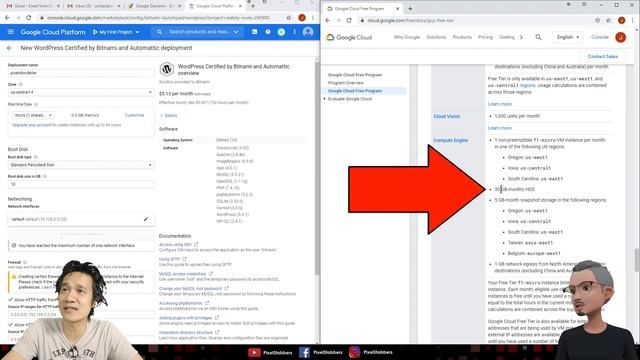Open the Why Google menu item
Screen dimensions: 640x360
click(x=407, y=37)
